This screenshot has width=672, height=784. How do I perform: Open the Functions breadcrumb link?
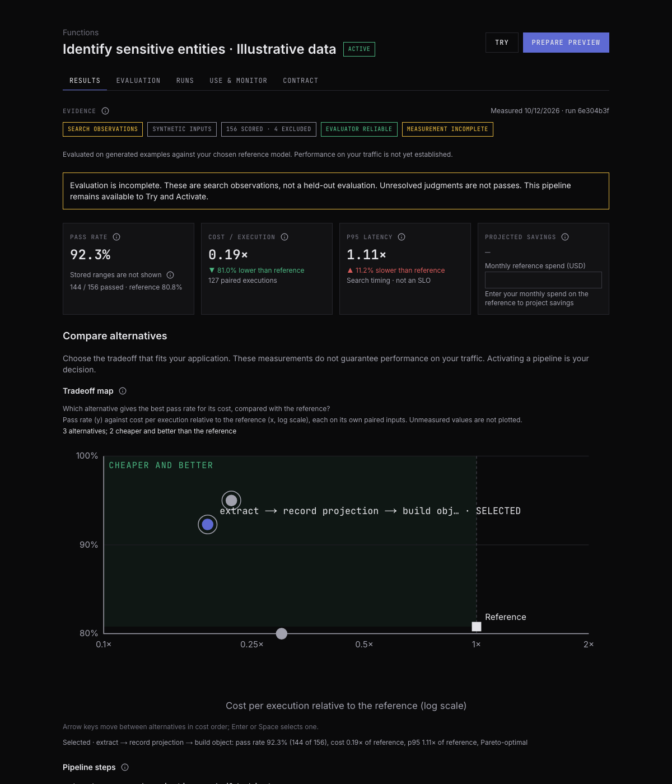pyautogui.click(x=81, y=32)
